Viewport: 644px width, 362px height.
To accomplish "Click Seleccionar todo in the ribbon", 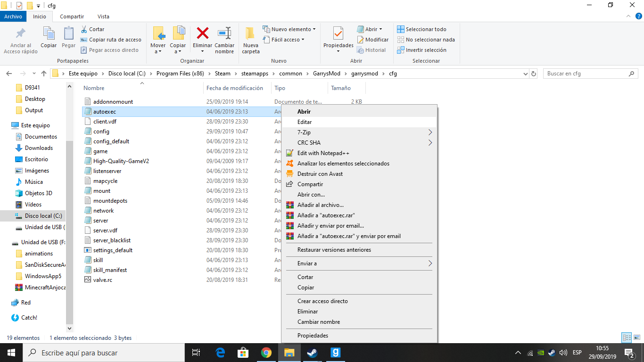I will pos(421,29).
